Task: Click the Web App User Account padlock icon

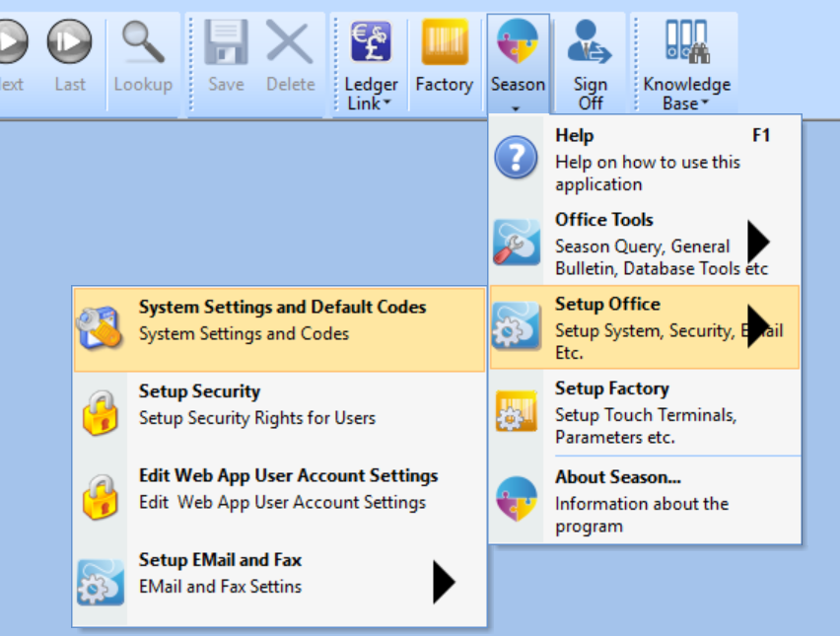Action: [101, 497]
